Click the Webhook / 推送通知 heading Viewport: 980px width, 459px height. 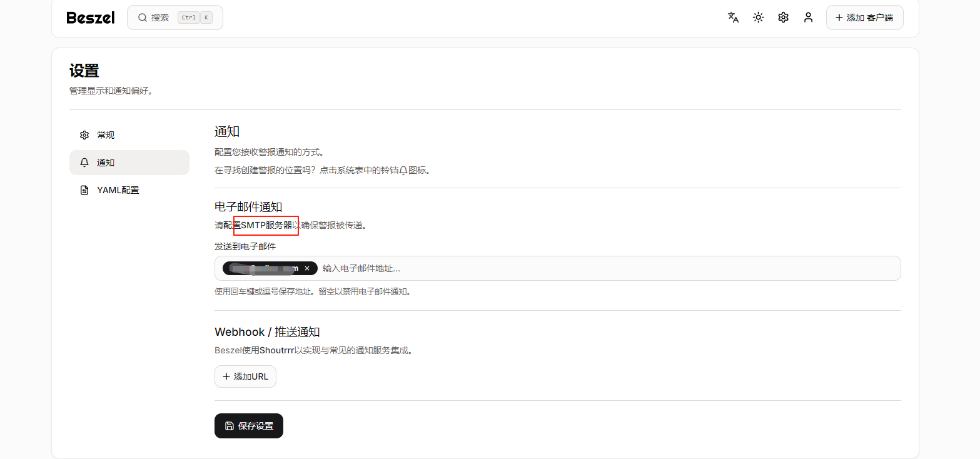click(x=267, y=332)
